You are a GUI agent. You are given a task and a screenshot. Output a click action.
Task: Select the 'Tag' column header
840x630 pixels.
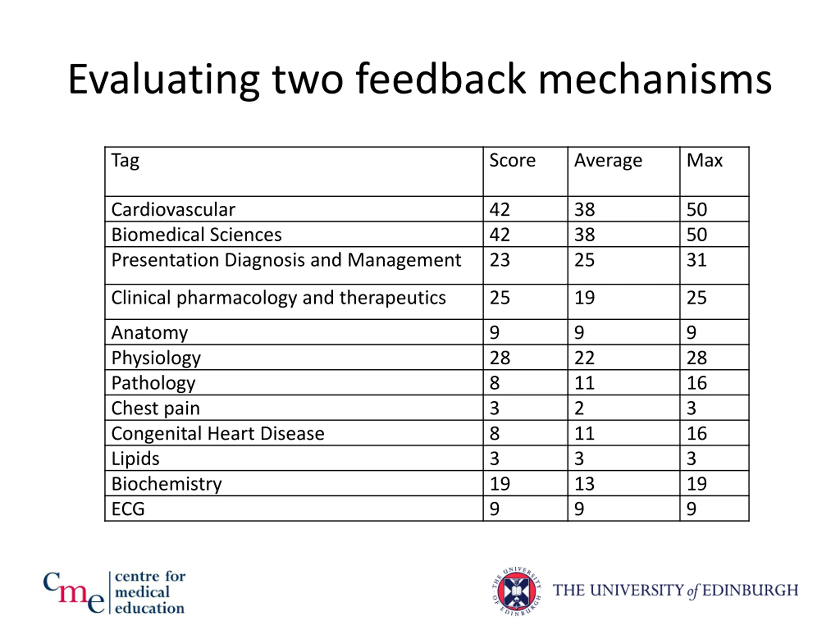pyautogui.click(x=125, y=161)
